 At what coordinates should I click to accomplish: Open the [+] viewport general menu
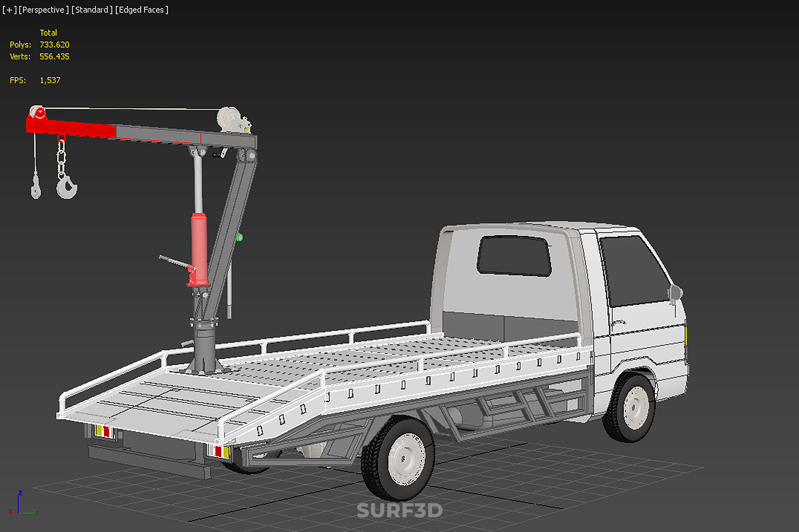click(9, 10)
